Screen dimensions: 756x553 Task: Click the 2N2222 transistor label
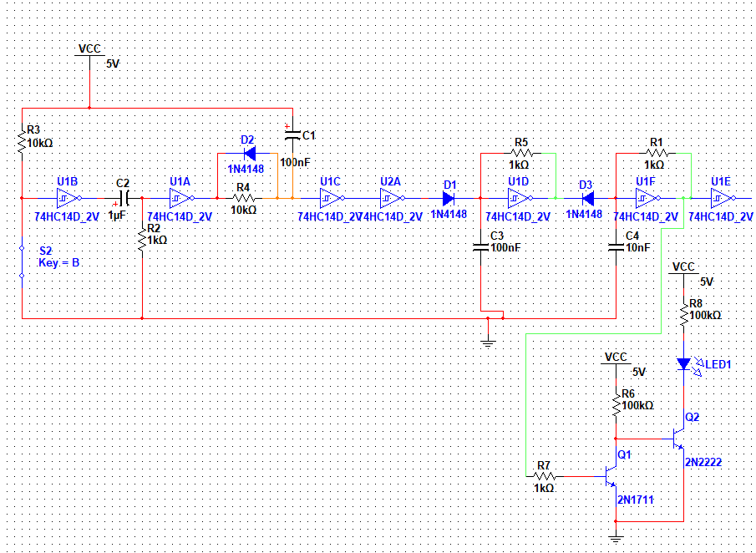pyautogui.click(x=703, y=462)
